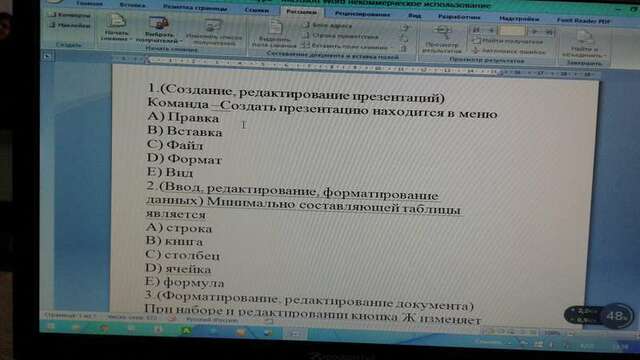This screenshot has height=360, width=640.
Task: Click the Конверты (Envelopes) button
Action: [x=70, y=15]
